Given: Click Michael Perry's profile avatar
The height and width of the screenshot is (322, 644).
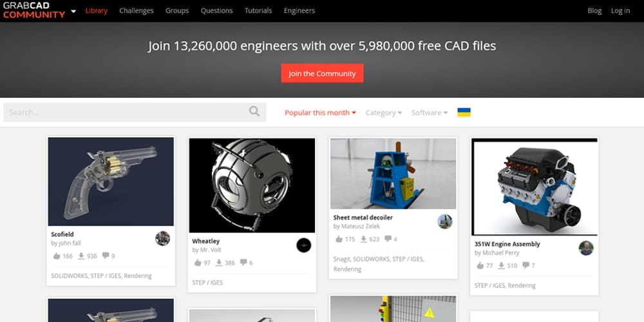Looking at the screenshot, I should coord(586,248).
